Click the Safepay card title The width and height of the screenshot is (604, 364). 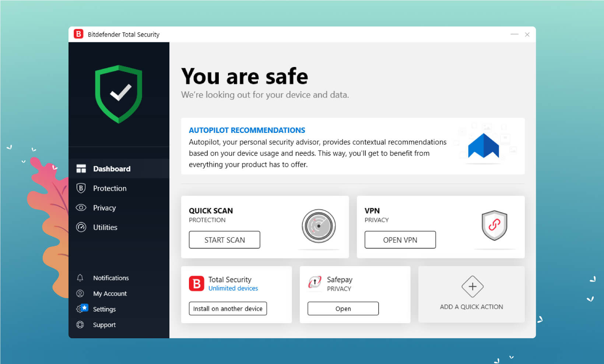[340, 279]
